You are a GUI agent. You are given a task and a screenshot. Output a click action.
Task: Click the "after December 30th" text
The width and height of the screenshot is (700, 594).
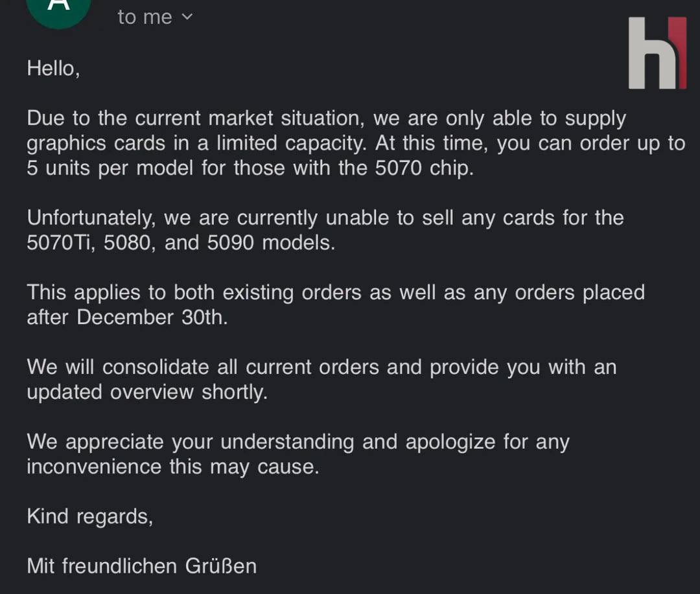pyautogui.click(x=127, y=317)
